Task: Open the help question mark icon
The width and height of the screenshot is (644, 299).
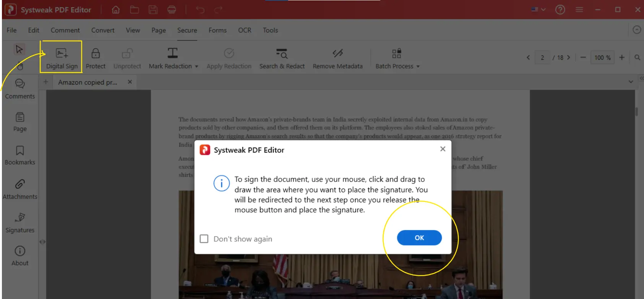Action: click(x=560, y=10)
